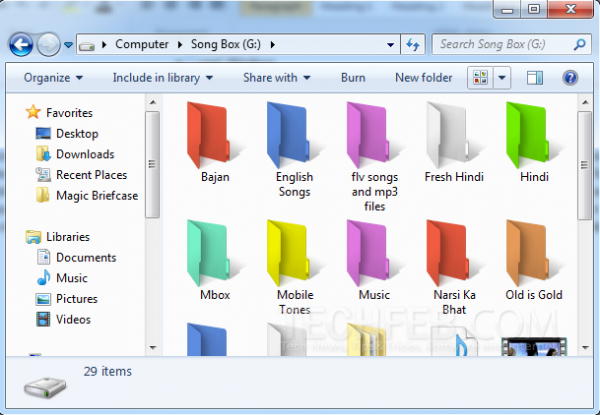Viewport: 600px width, 415px height.
Task: Open the Music library in the sidebar
Action: coord(62,278)
